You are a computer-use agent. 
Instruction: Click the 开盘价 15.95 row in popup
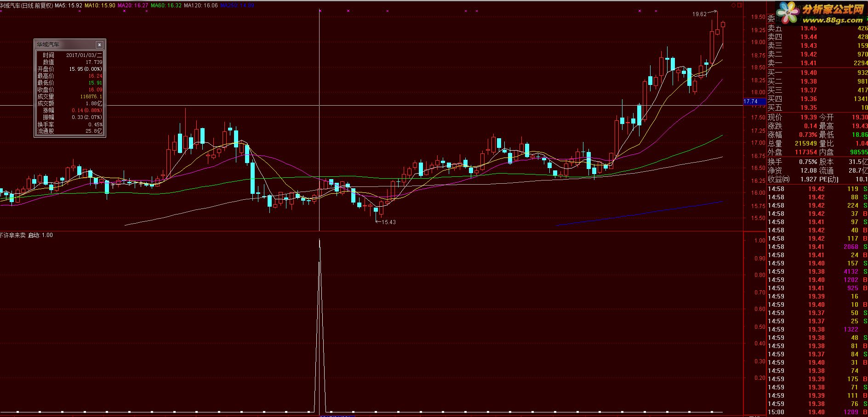click(70, 69)
